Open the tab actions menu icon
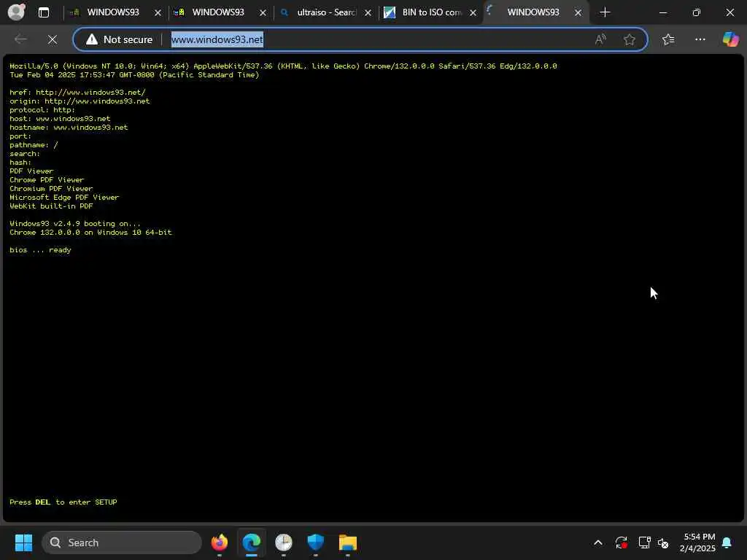 click(x=43, y=12)
